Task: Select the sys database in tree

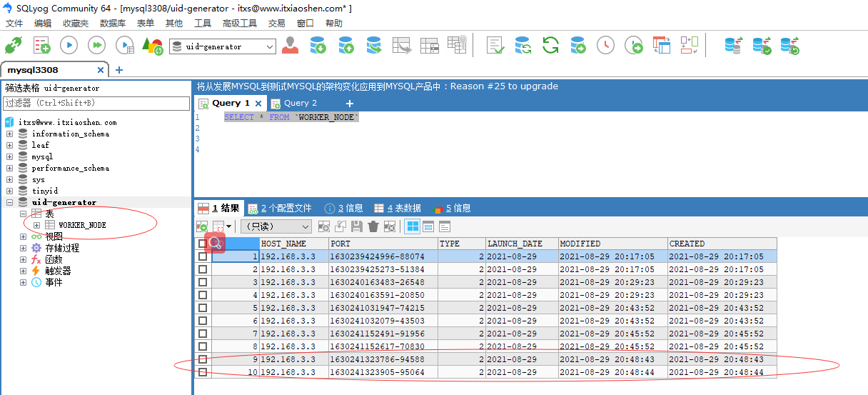Action: [38, 179]
